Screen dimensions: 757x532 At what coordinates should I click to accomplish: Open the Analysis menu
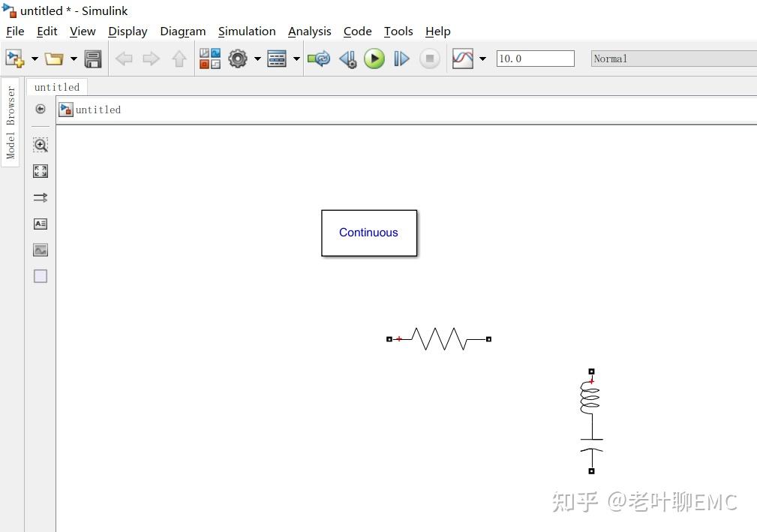tap(309, 32)
